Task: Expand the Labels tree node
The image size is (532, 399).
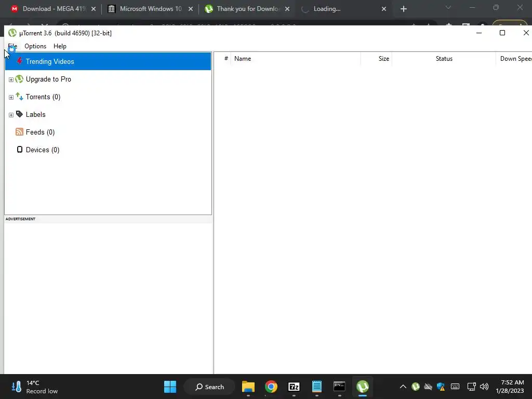Action: click(x=11, y=115)
